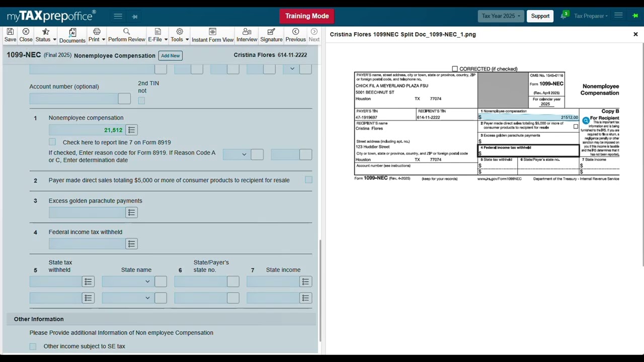Image resolution: width=644 pixels, height=362 pixels.
Task: Toggle box beside first State/Payer's state no.
Action: pos(233,282)
